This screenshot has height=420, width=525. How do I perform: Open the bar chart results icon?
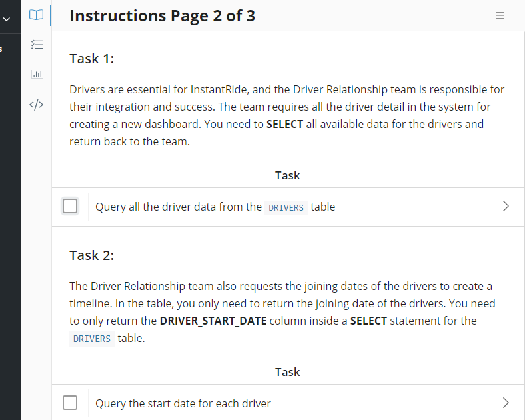coord(36,75)
